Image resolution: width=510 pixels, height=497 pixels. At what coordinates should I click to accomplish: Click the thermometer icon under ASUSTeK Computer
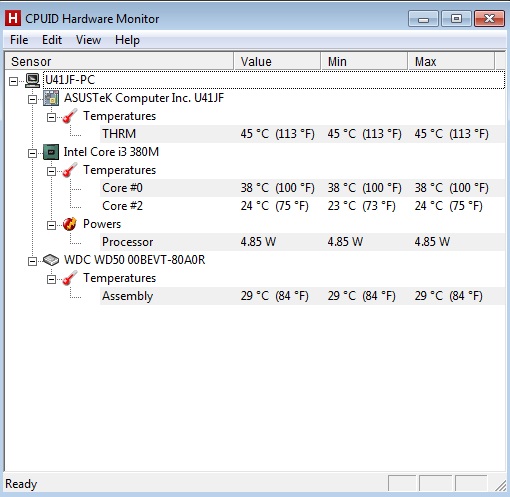pyautogui.click(x=70, y=116)
